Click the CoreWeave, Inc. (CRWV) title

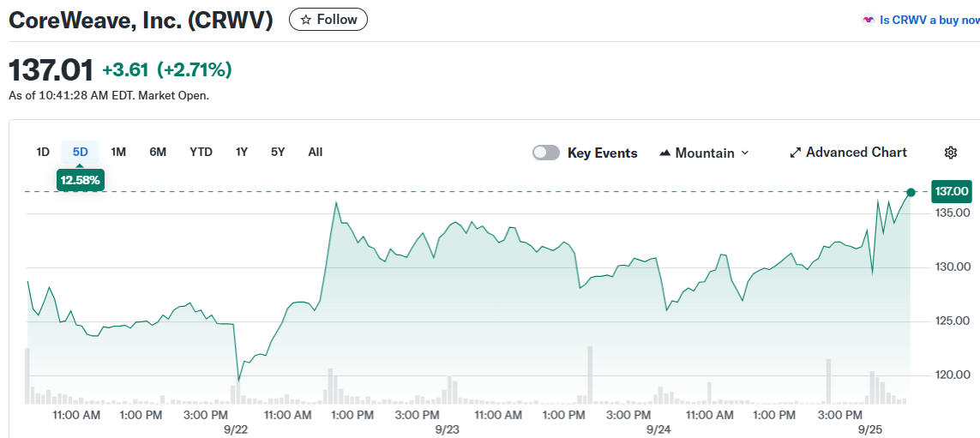(x=141, y=20)
